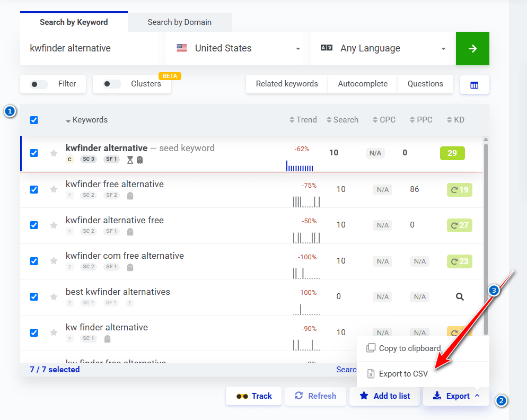
Task: Click SF 2 badge under kwfinder free alternative
Action: pos(111,195)
